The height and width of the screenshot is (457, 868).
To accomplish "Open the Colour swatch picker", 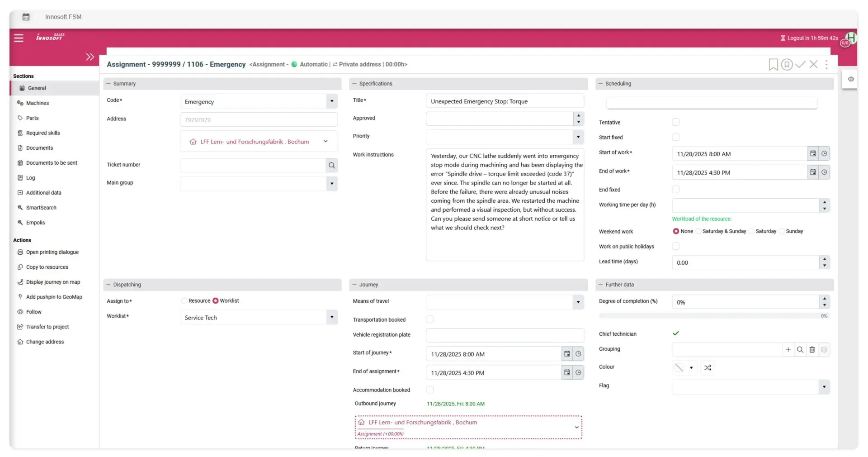I will (x=684, y=368).
